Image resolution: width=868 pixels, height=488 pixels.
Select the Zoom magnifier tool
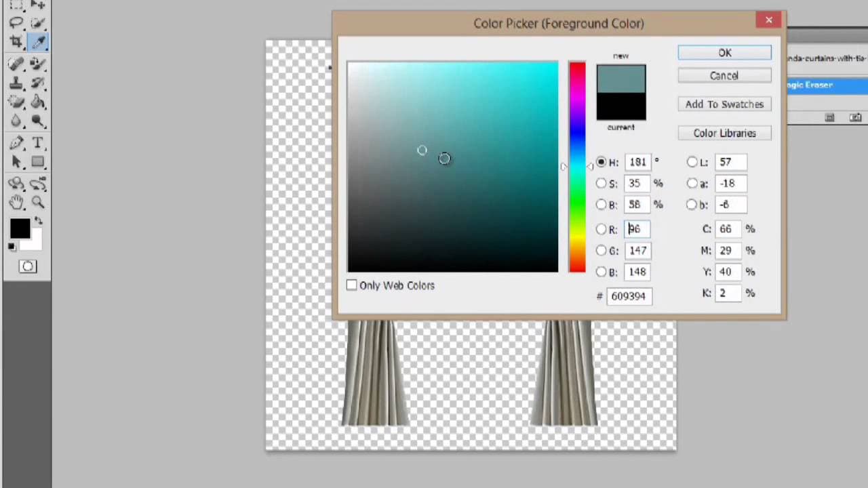pos(38,202)
